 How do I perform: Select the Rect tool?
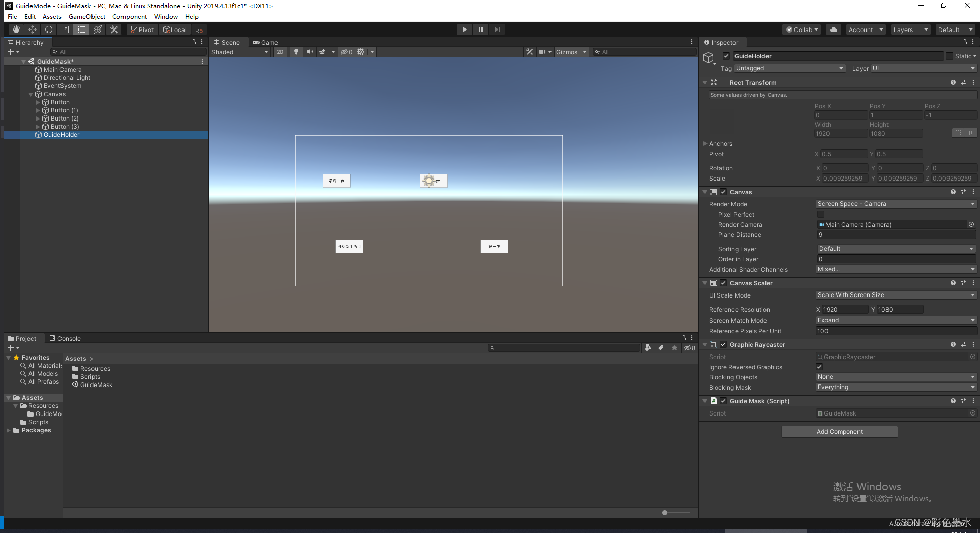click(81, 29)
